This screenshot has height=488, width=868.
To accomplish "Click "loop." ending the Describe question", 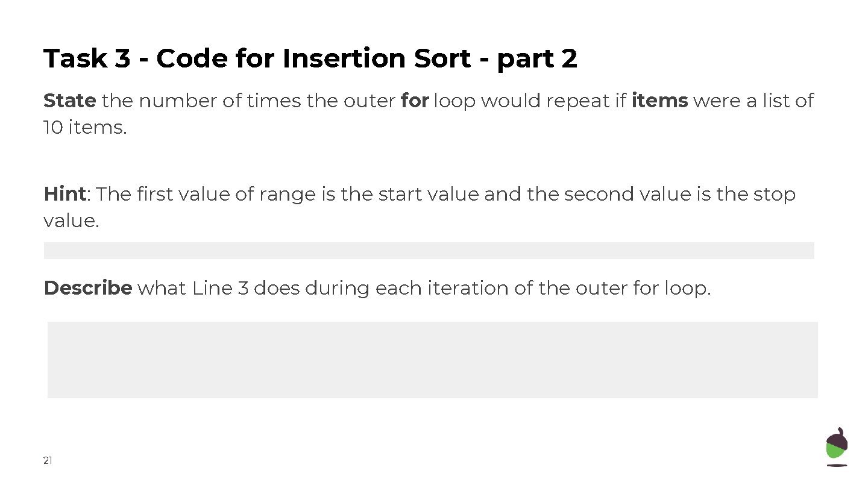I will click(x=688, y=288).
